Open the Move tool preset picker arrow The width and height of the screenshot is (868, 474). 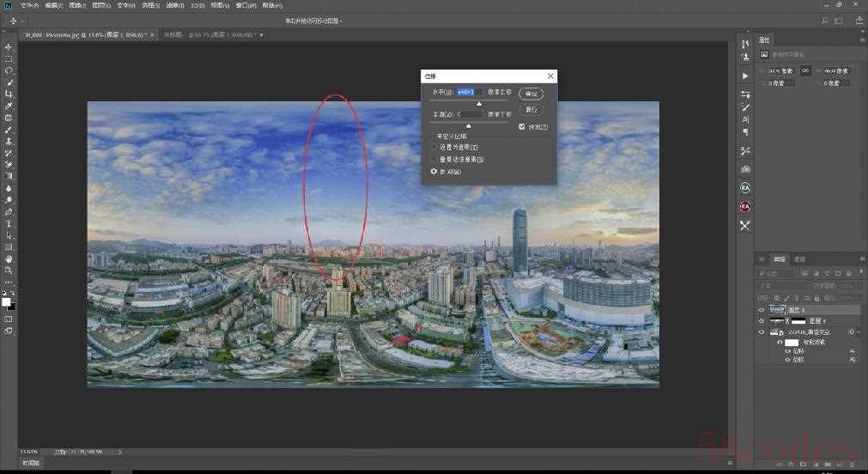pos(22,21)
